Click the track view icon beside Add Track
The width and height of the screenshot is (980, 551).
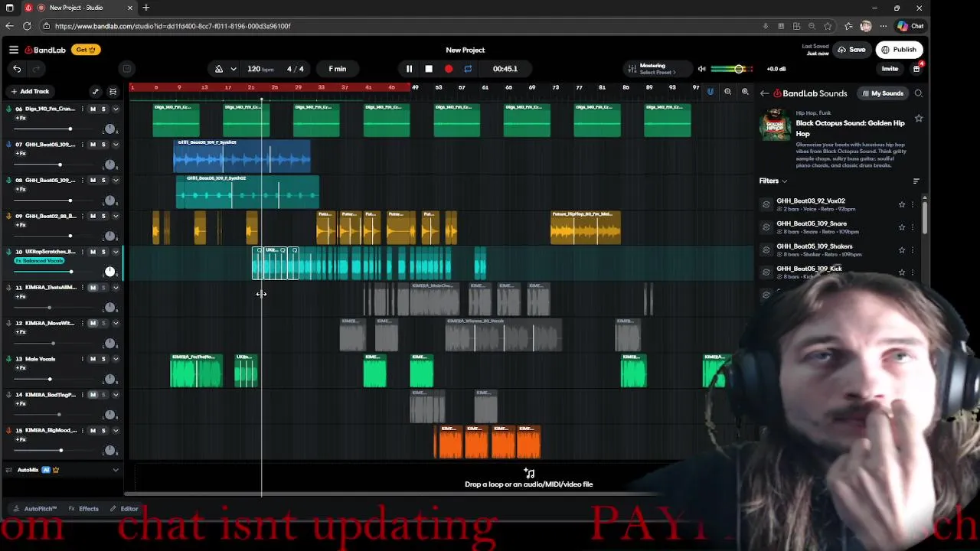tap(113, 91)
